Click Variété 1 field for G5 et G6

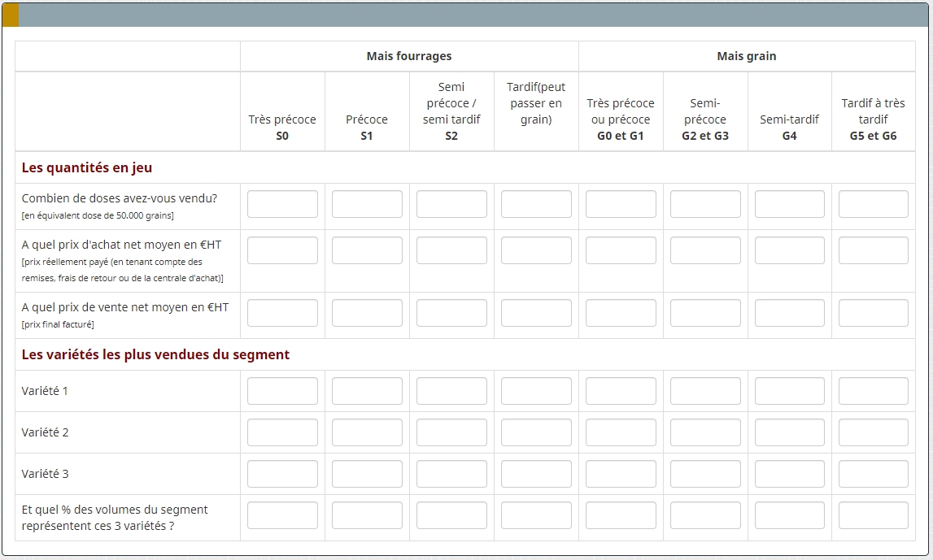(x=873, y=391)
